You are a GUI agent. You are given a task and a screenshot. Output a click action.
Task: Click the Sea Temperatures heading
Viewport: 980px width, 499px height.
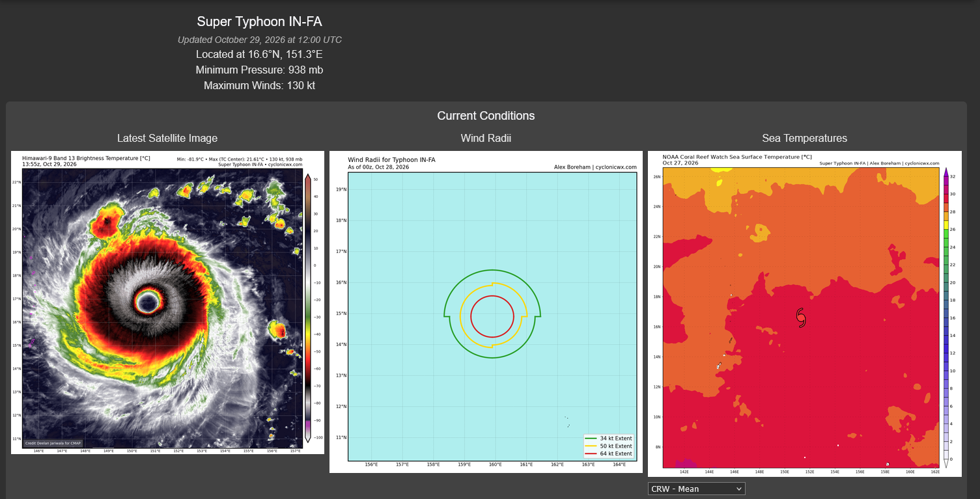tap(804, 139)
